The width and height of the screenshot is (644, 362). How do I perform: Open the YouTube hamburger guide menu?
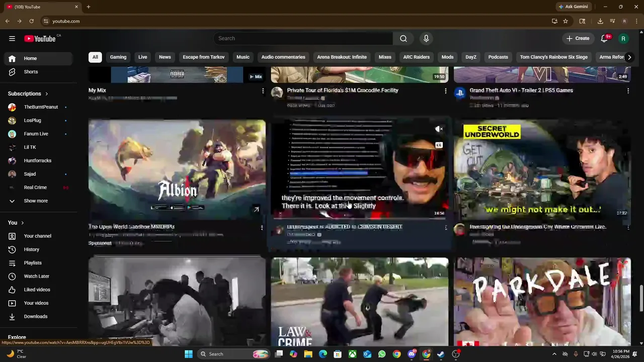pyautogui.click(x=12, y=38)
